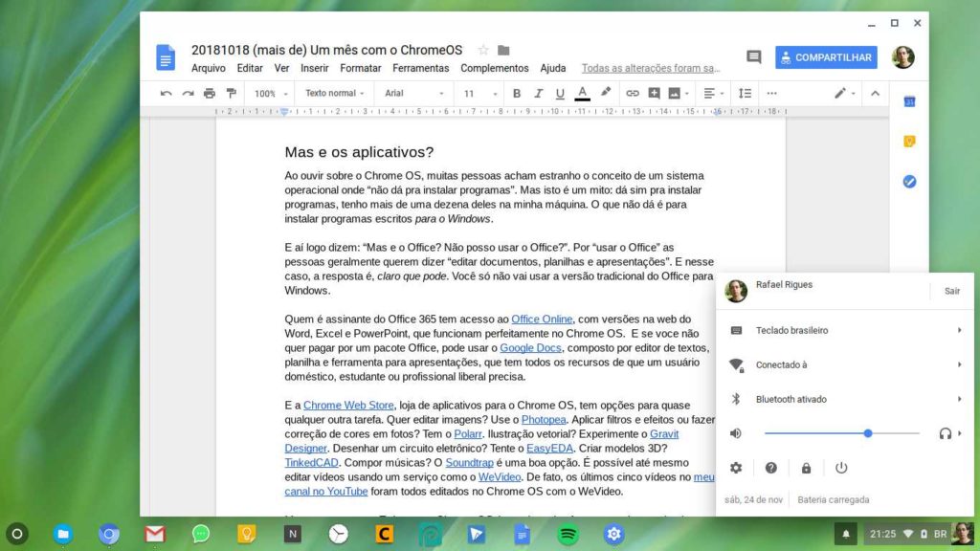Open the Ferramentas menu
This screenshot has height=551, width=980.
click(421, 68)
